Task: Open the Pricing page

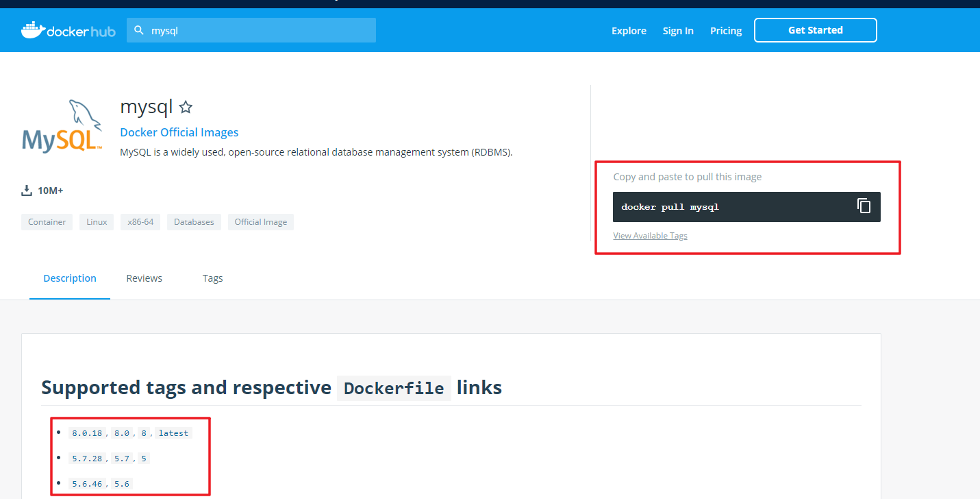Action: pyautogui.click(x=726, y=31)
